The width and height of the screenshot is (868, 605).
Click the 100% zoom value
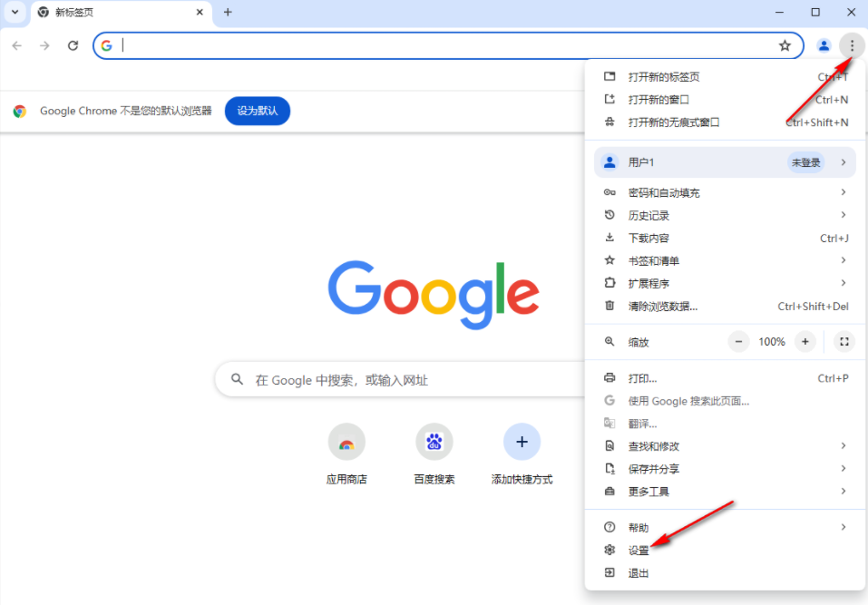point(772,342)
